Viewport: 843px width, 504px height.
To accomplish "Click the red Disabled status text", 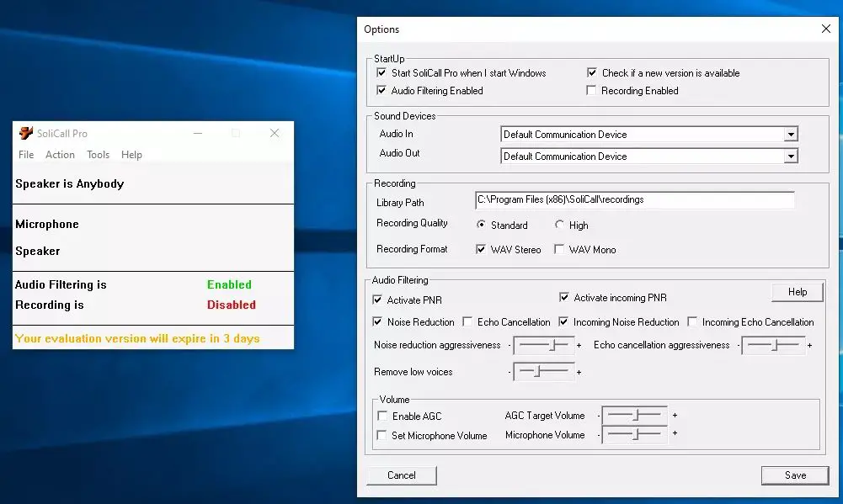I will [x=232, y=305].
